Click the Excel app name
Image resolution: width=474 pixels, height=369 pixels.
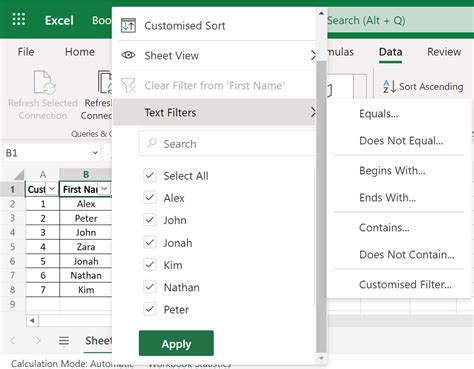coord(59,20)
